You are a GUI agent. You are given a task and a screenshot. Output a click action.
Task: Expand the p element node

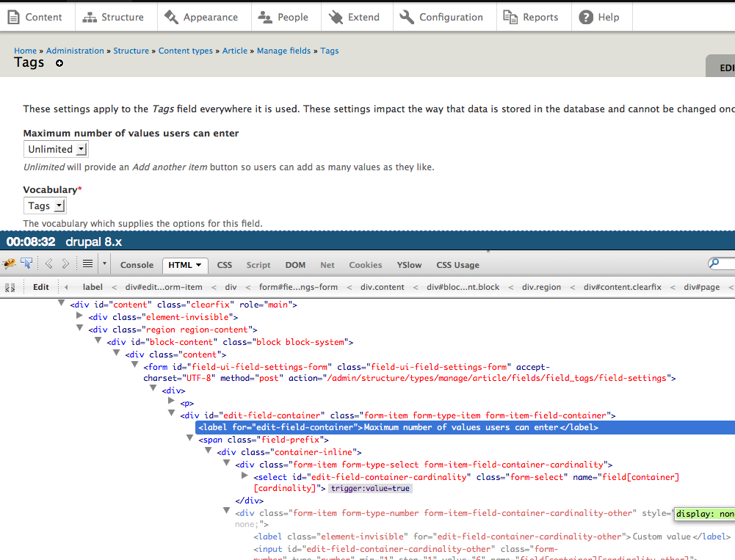point(171,401)
